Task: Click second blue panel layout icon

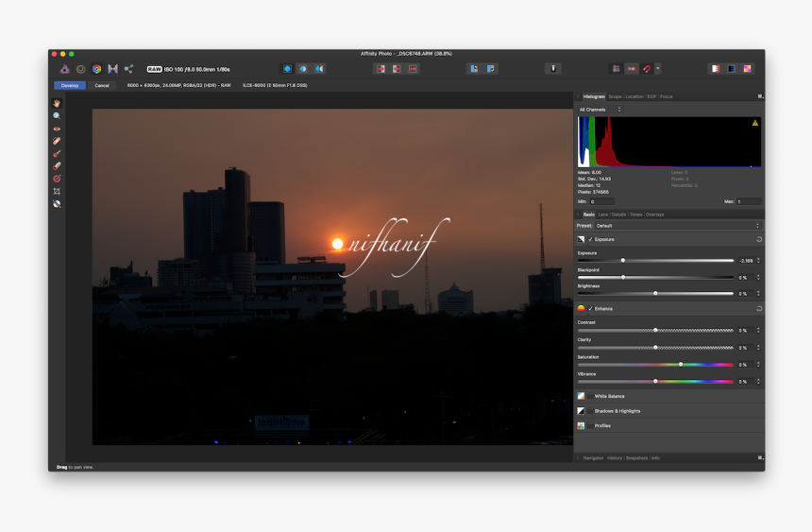Action: 490,69
